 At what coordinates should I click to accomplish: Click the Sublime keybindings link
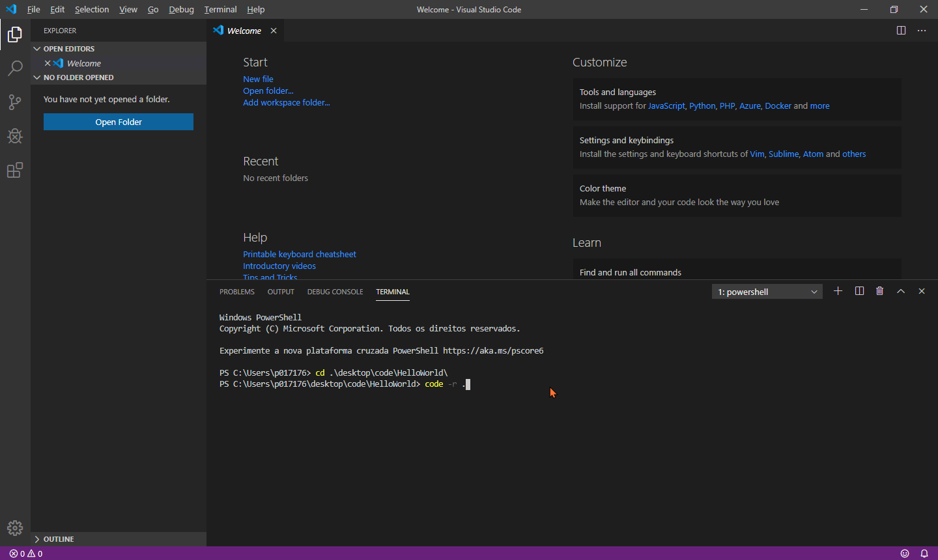coord(784,154)
